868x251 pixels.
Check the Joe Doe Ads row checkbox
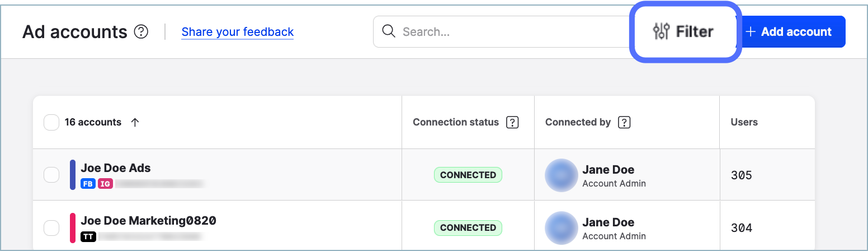(51, 175)
